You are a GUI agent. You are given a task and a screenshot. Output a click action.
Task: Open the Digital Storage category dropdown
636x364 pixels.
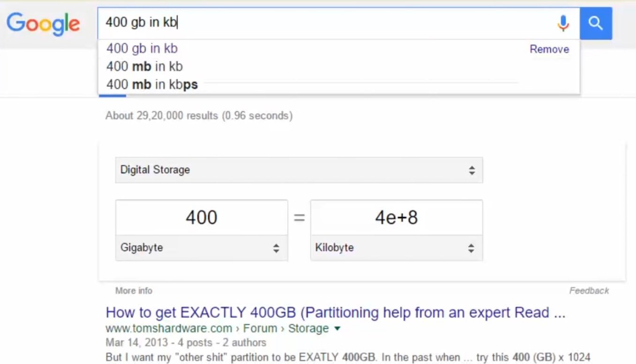pyautogui.click(x=298, y=170)
